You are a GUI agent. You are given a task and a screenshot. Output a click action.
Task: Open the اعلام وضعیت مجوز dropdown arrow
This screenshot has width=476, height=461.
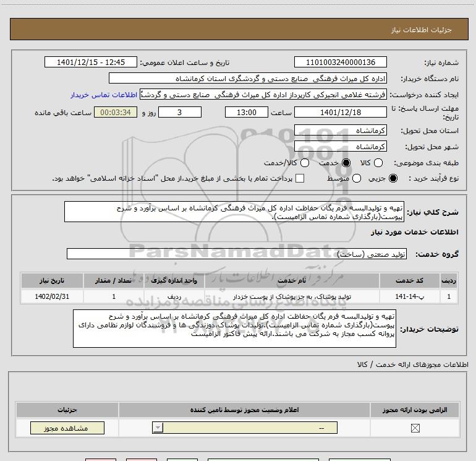[158, 428]
